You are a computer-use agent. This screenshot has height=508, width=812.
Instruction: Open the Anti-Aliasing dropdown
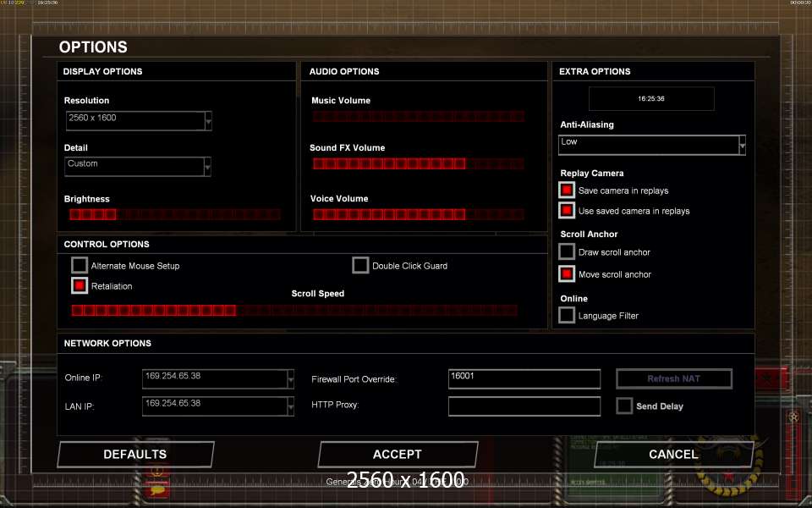click(x=652, y=145)
